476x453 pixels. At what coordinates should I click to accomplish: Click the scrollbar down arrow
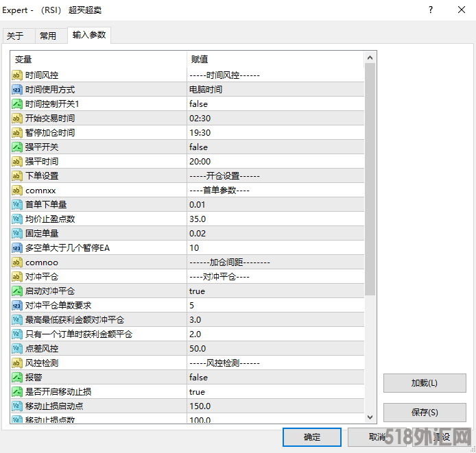pos(370,417)
